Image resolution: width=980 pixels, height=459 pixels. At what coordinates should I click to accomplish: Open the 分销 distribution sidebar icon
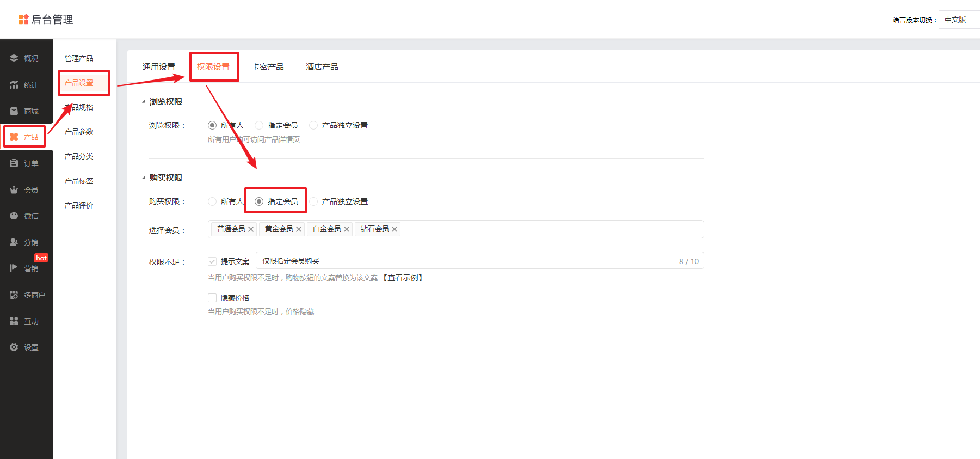coord(14,242)
